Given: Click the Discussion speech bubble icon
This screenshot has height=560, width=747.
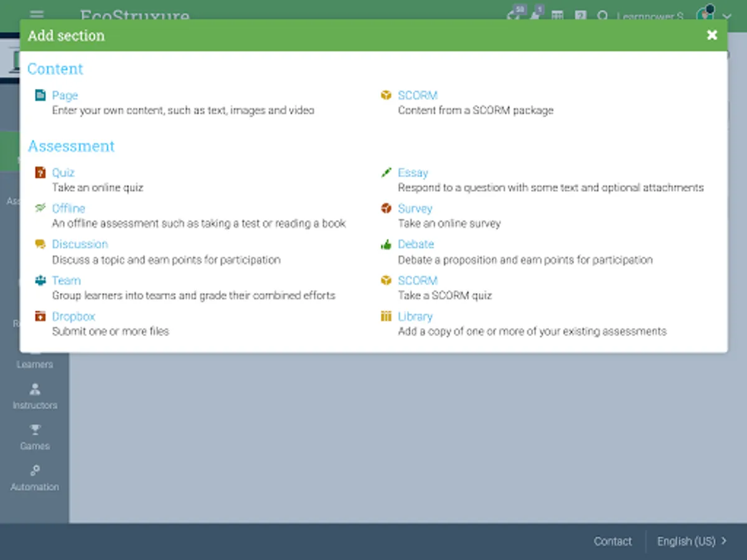Looking at the screenshot, I should click(x=40, y=245).
